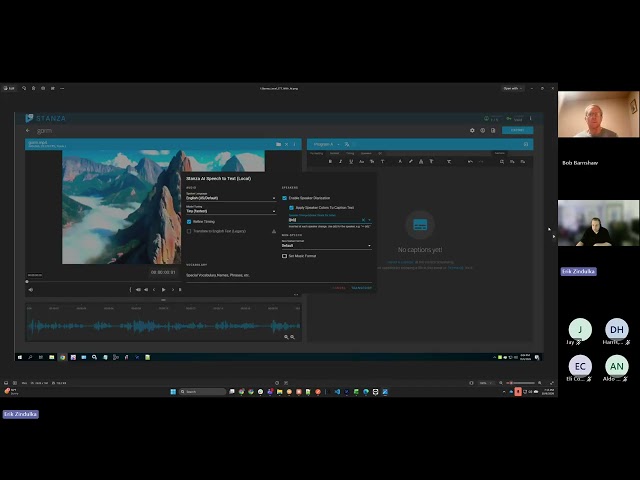Toggle italic formatting in caption toolbar

pyautogui.click(x=340, y=162)
